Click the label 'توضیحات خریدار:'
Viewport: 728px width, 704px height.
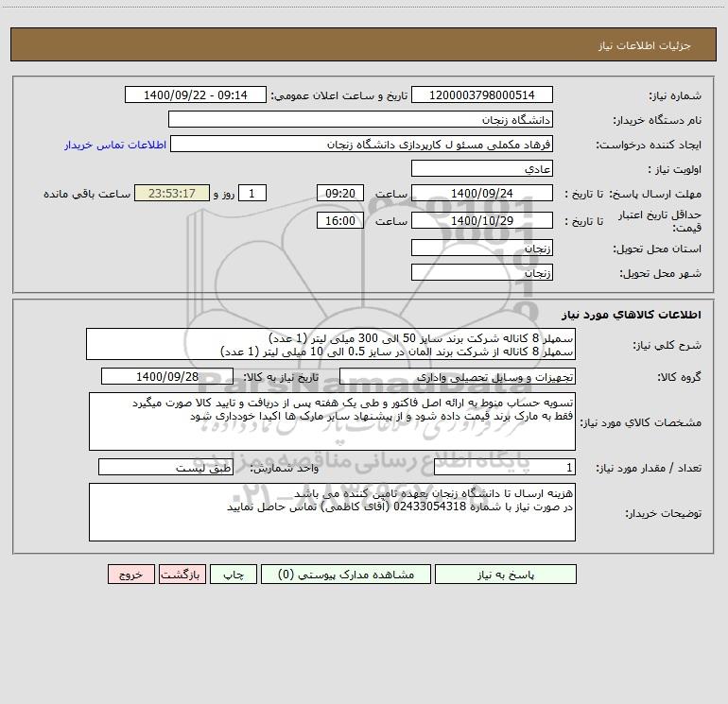(663, 513)
